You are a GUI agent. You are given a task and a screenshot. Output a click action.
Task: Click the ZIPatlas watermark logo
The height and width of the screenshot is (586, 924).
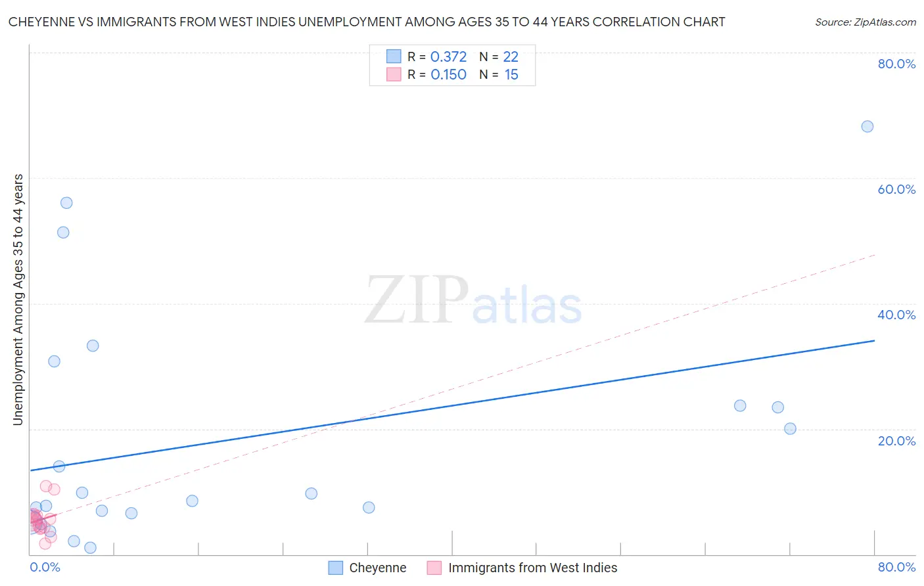473,300
